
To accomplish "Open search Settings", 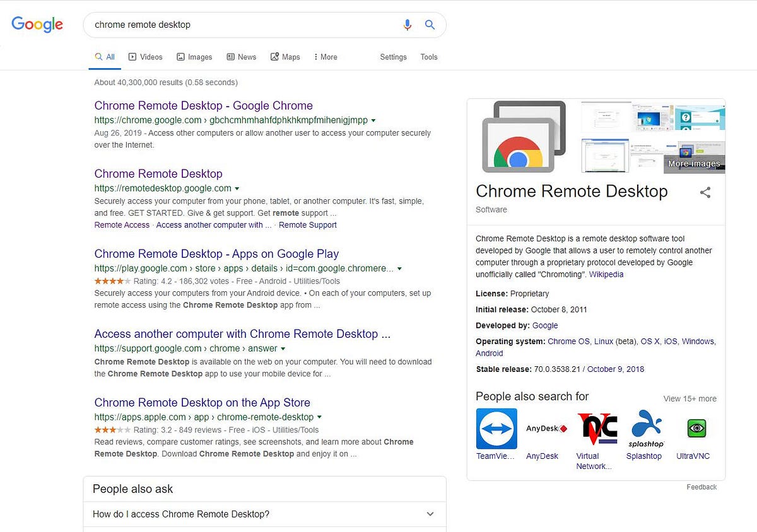I will point(393,57).
